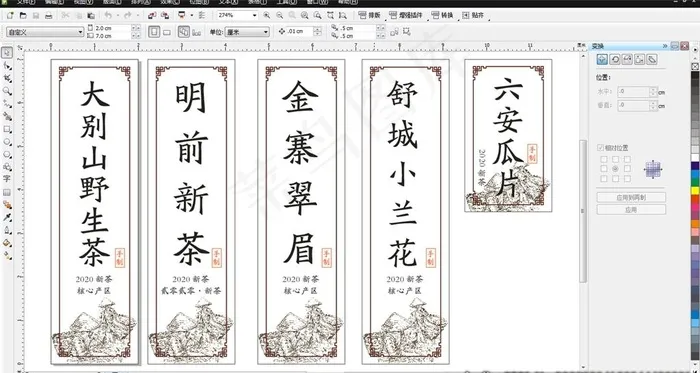Open the 单位 厘米 units dropdown
This screenshot has height=373, width=700.
(x=266, y=32)
